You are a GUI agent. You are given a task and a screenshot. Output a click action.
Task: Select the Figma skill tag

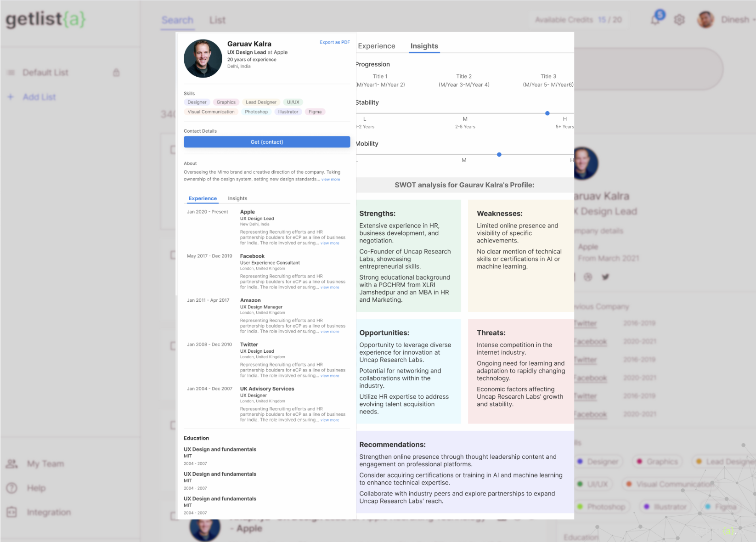[x=315, y=112]
